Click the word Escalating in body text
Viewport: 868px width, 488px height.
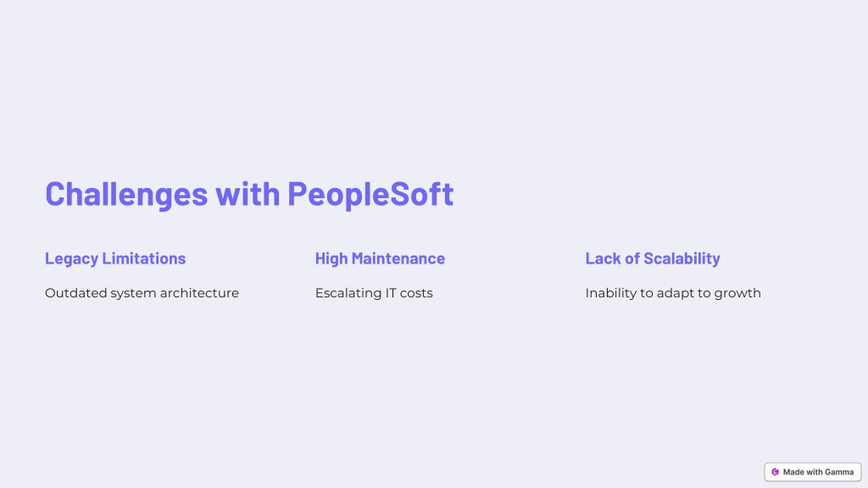346,293
